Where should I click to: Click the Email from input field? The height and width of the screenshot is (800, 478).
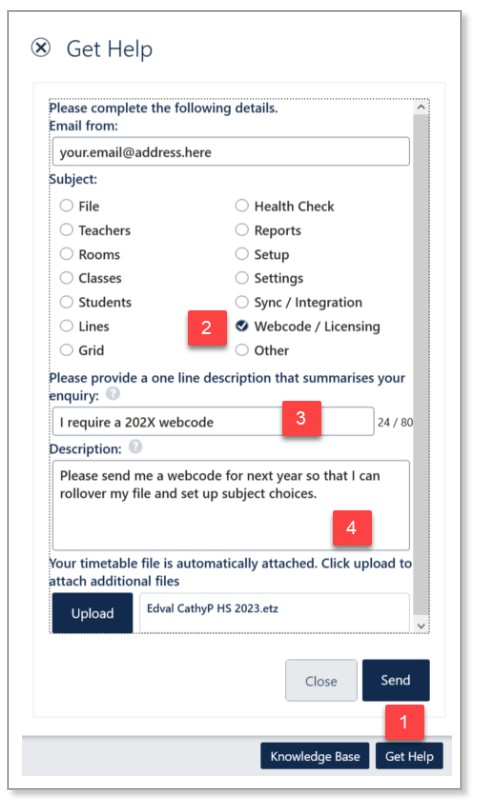231,152
